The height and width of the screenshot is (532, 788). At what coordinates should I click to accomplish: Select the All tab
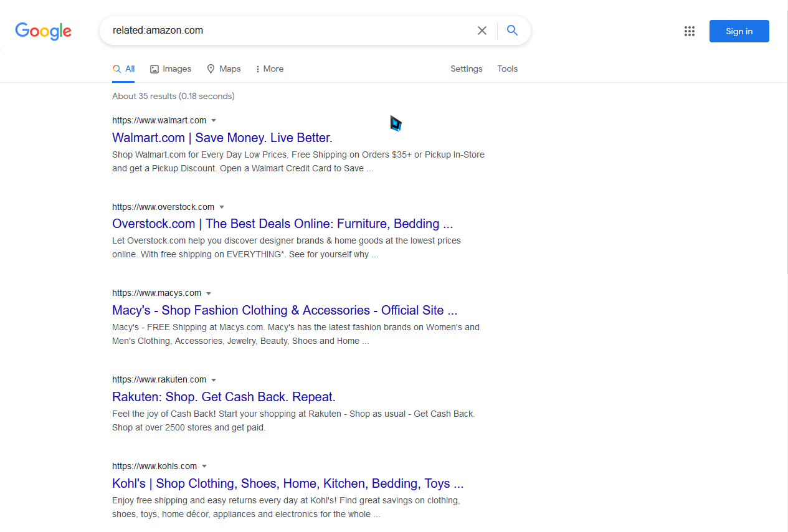pos(123,69)
